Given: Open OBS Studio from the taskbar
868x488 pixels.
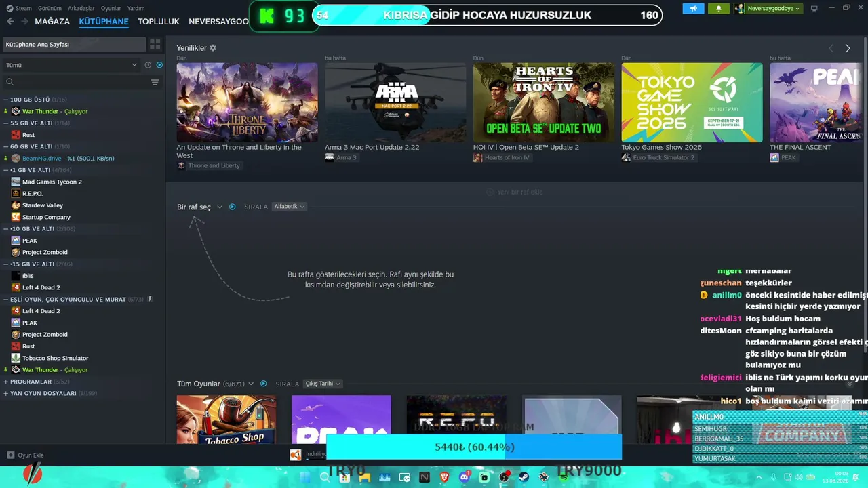Looking at the screenshot, I should tap(505, 477).
